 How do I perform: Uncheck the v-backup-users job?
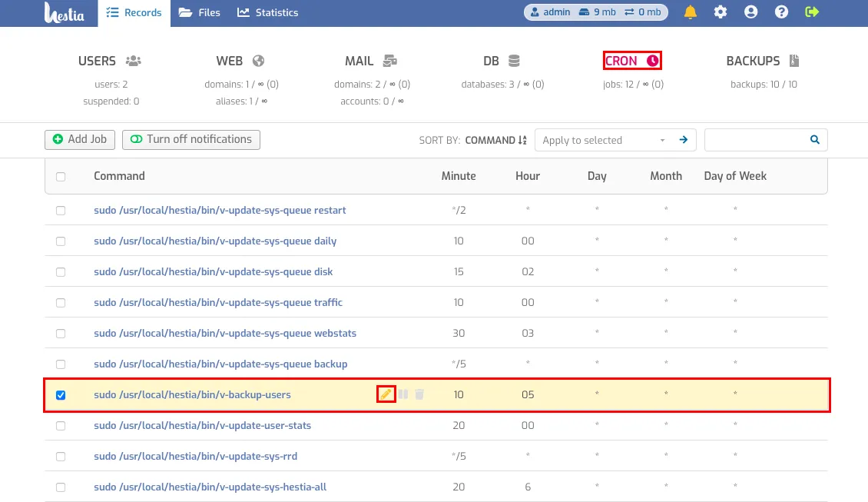click(x=61, y=395)
